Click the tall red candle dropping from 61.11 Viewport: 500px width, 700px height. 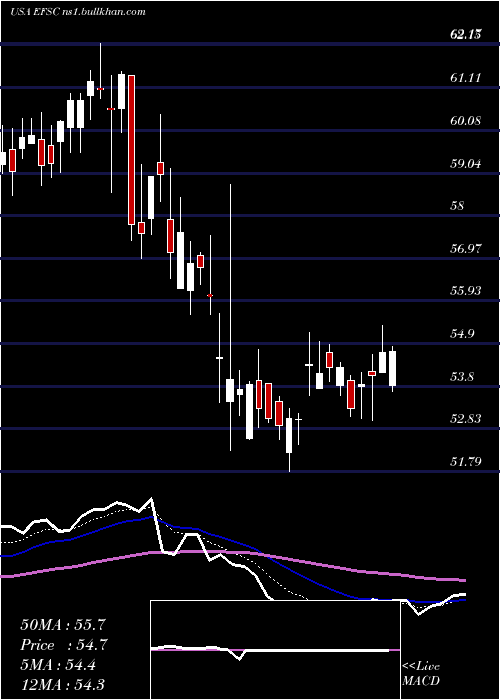pyautogui.click(x=131, y=150)
